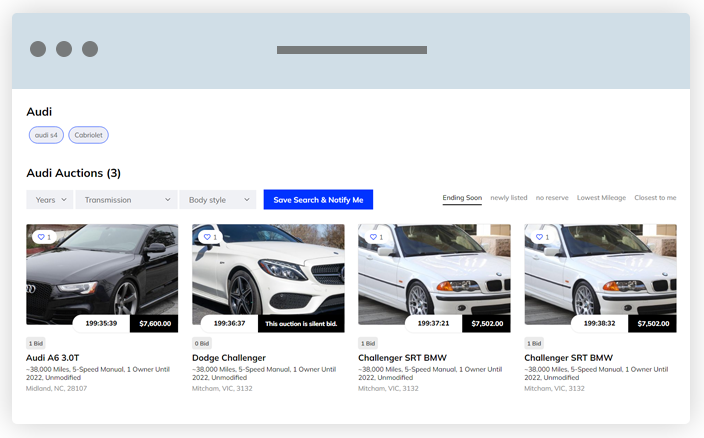Click heart icon on 199:38:32 BMW card
704x438 pixels.
539,237
